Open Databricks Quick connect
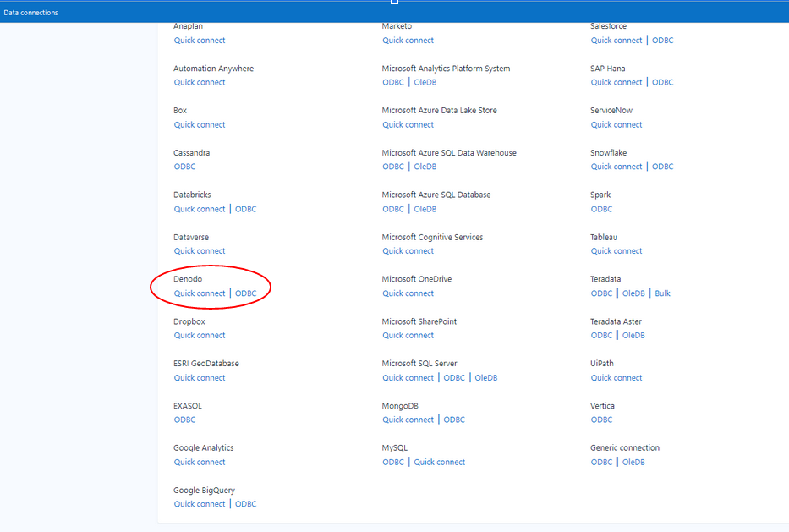This screenshot has height=532, width=789. pyautogui.click(x=200, y=209)
